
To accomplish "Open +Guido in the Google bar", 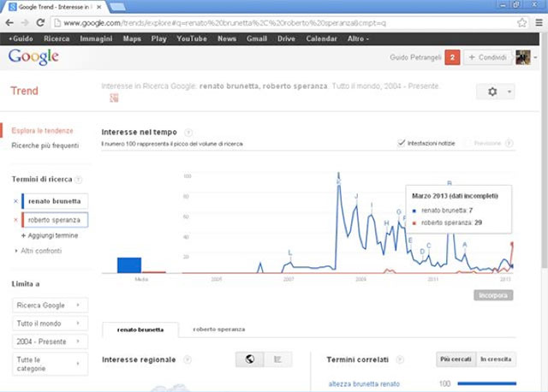I will pyautogui.click(x=21, y=39).
